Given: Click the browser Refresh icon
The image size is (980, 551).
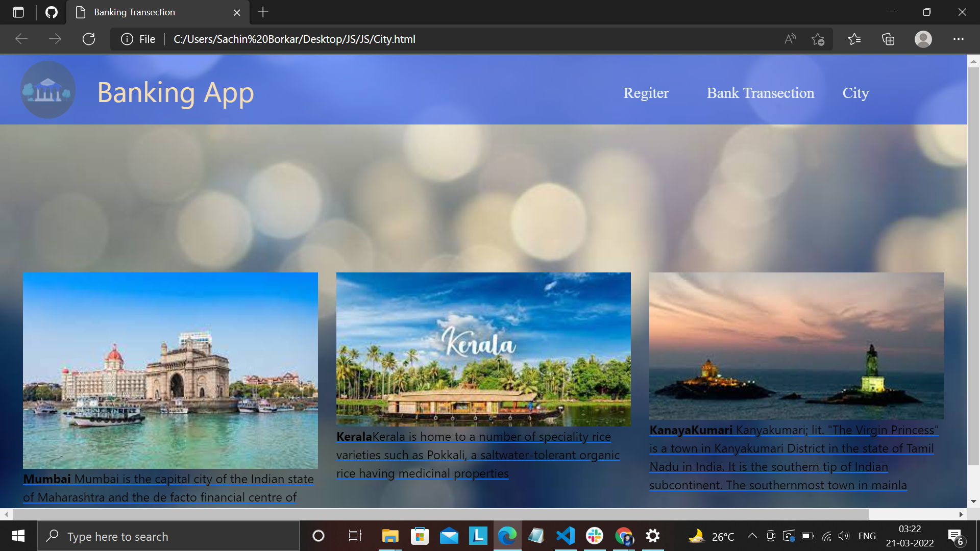Looking at the screenshot, I should tap(89, 39).
